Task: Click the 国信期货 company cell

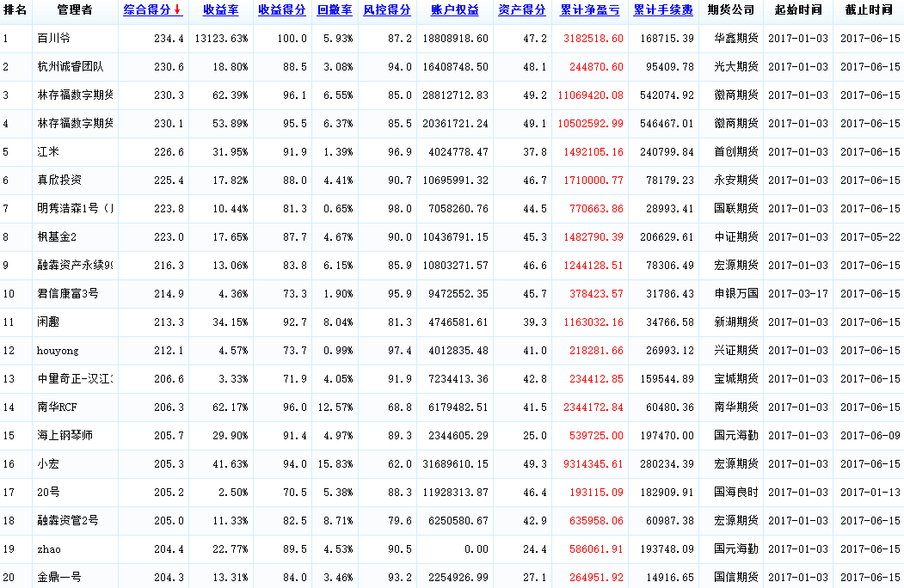Action: coord(736,577)
